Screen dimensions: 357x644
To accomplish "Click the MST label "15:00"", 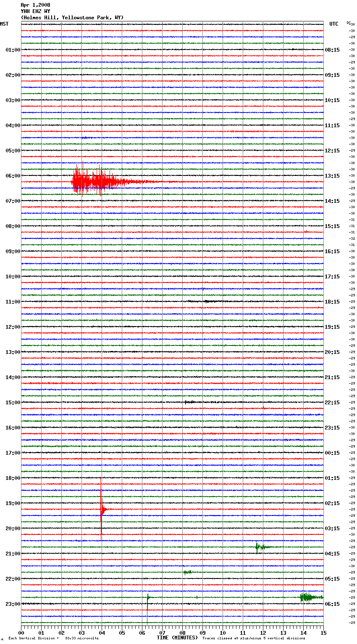I will tap(13, 403).
